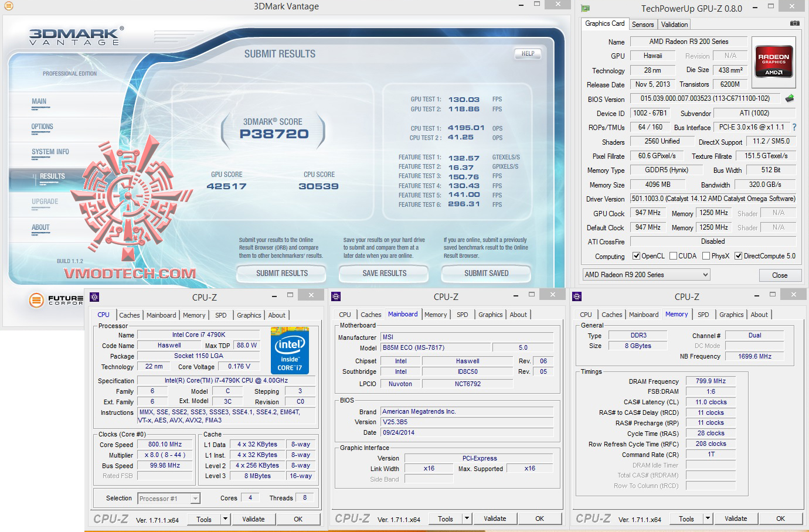
Task: Click the Intel Core i7 logo badge
Action: (x=290, y=351)
